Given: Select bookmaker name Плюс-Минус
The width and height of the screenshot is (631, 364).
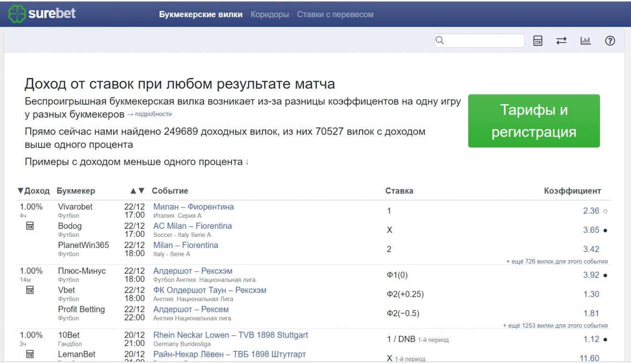Looking at the screenshot, I should coord(82,271).
